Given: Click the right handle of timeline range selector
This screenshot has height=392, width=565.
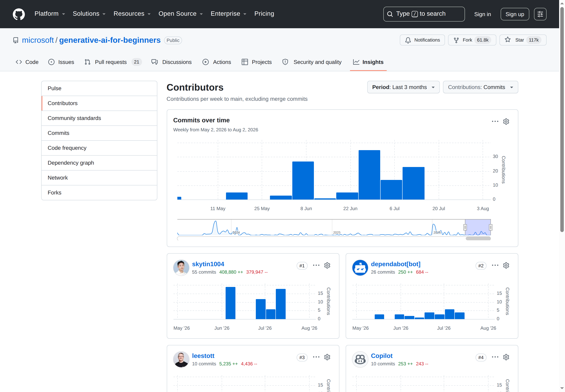Looking at the screenshot, I should 490,227.
